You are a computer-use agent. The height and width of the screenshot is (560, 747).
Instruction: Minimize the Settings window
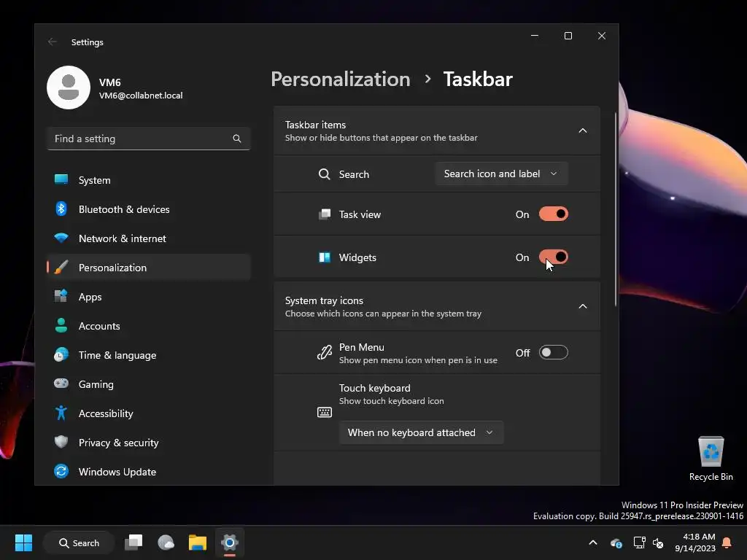tap(535, 36)
